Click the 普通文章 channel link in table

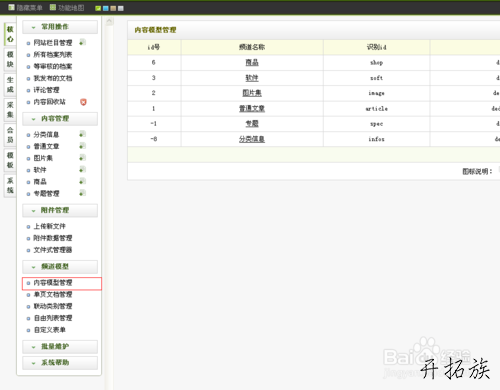coord(252,108)
